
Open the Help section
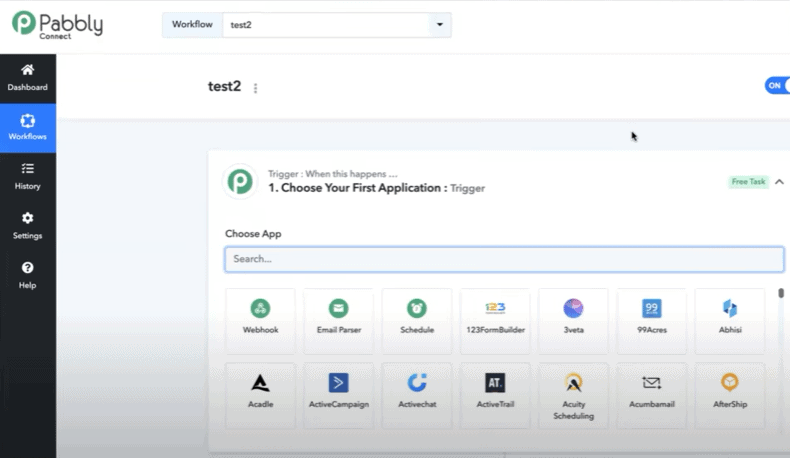pyautogui.click(x=28, y=276)
